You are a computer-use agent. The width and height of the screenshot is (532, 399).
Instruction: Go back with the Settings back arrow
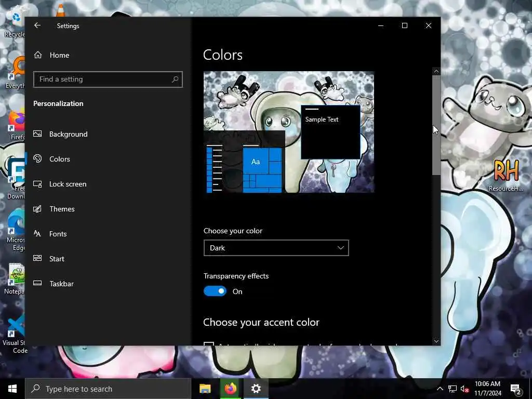point(37,25)
